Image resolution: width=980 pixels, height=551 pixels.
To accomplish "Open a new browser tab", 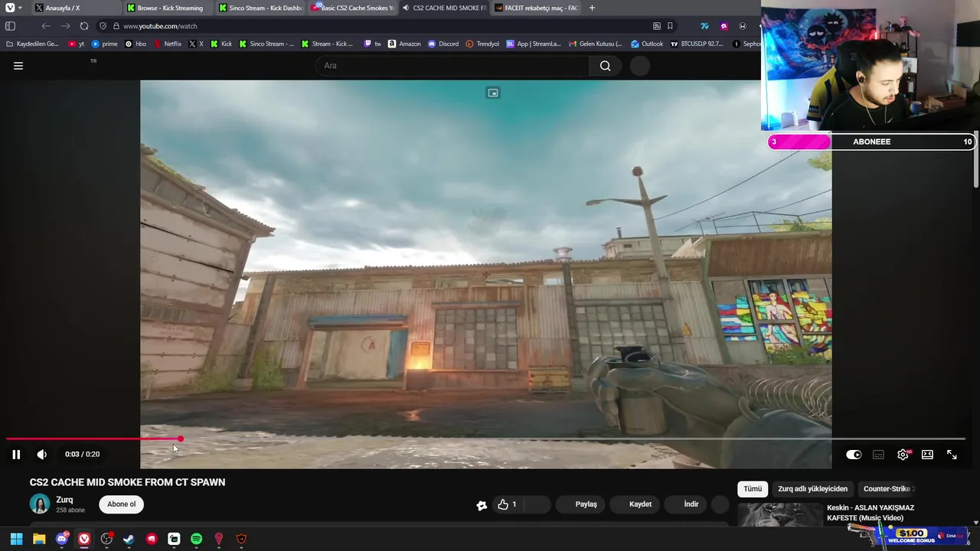I will click(592, 8).
